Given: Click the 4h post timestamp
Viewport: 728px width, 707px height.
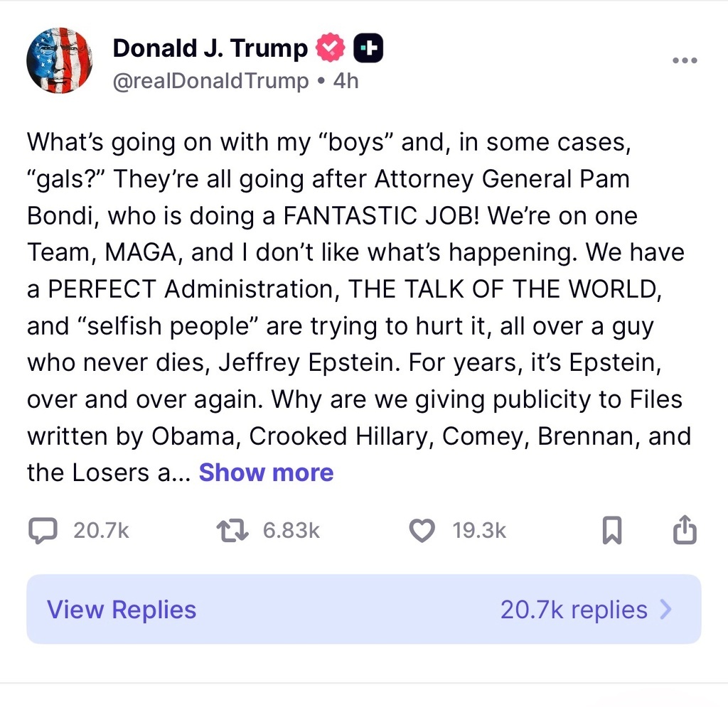Looking at the screenshot, I should coord(346,81).
